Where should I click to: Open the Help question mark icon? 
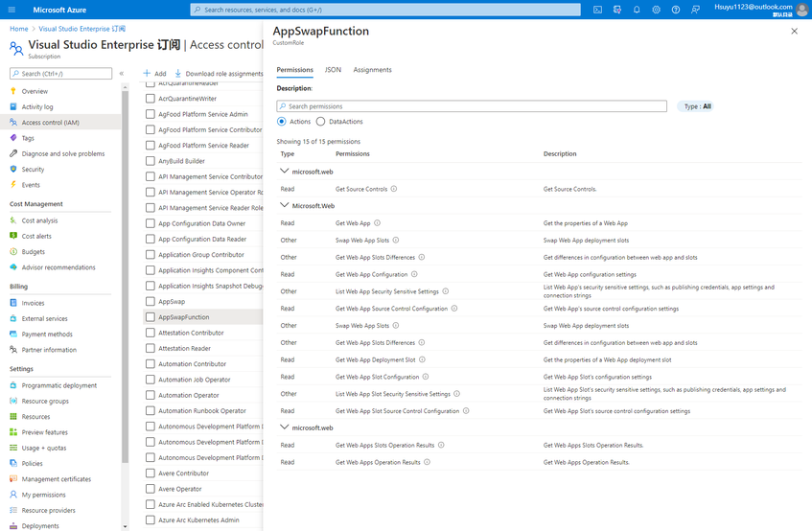pos(676,10)
